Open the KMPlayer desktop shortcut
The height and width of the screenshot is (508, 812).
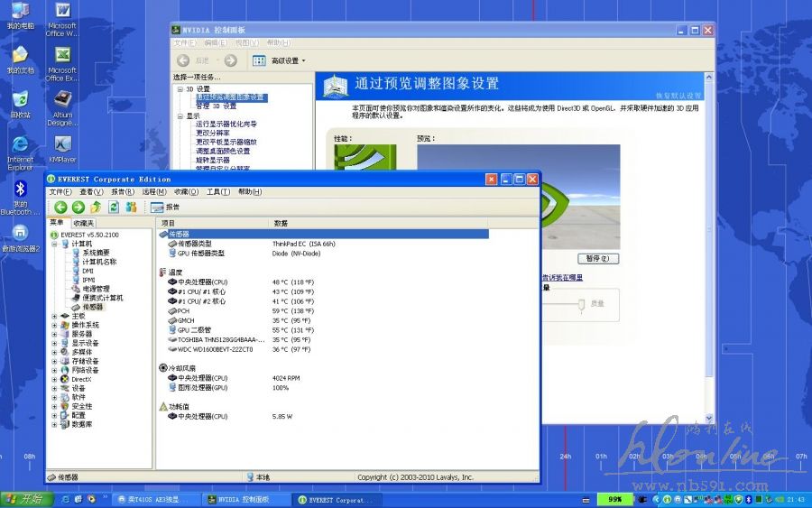point(62,148)
